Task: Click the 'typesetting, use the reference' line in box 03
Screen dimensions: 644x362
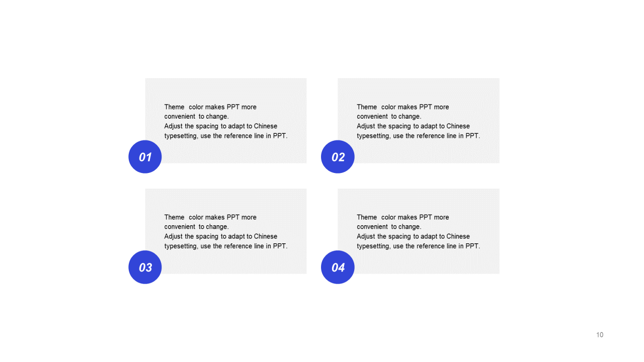Action: tap(226, 246)
